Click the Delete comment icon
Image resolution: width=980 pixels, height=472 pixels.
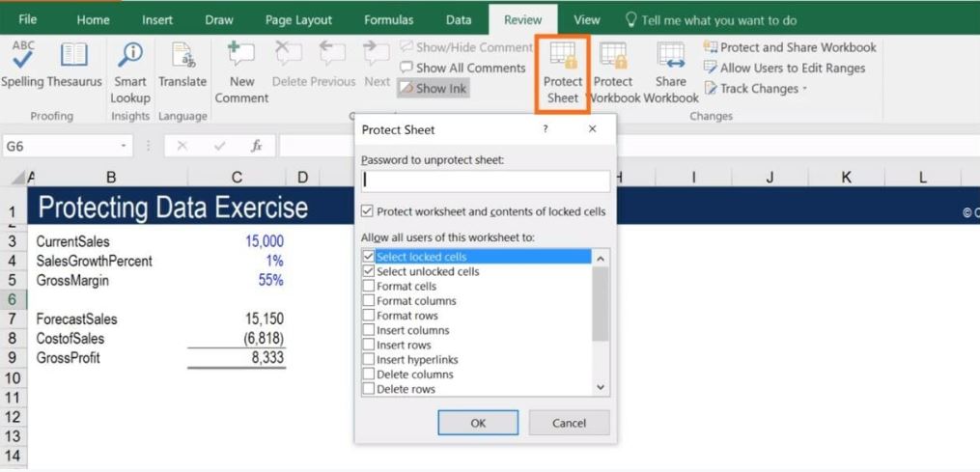(x=289, y=65)
